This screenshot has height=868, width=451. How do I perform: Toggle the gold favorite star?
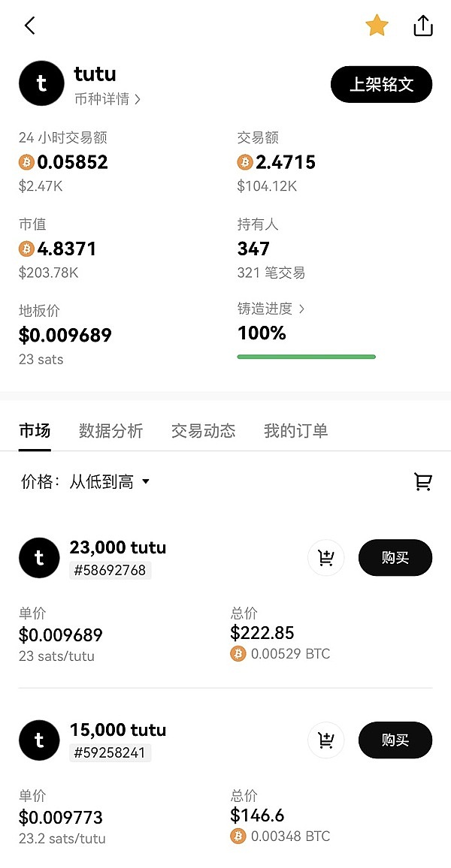377,26
